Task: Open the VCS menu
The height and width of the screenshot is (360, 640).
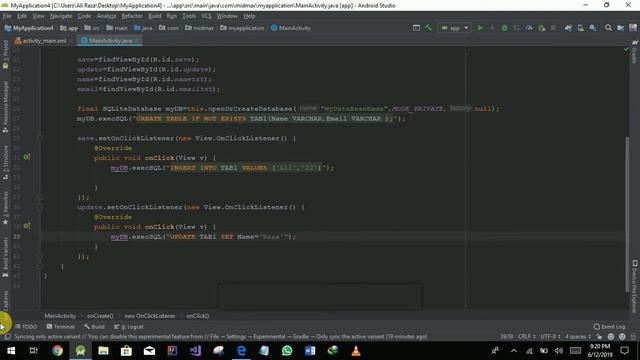Action: point(206,16)
